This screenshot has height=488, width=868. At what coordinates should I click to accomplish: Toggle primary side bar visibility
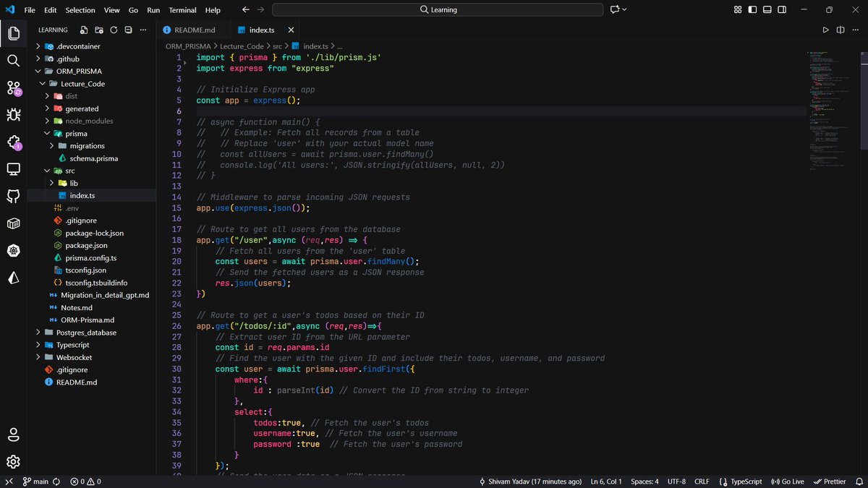pyautogui.click(x=753, y=10)
